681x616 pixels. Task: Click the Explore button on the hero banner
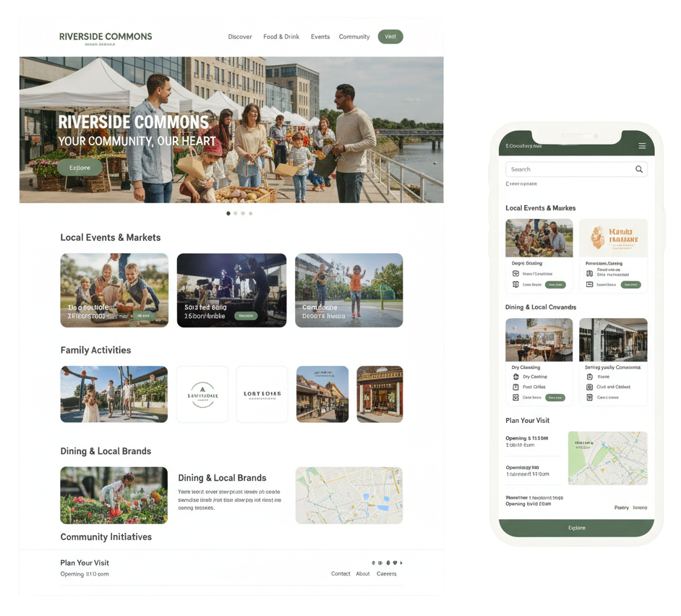pyautogui.click(x=80, y=168)
